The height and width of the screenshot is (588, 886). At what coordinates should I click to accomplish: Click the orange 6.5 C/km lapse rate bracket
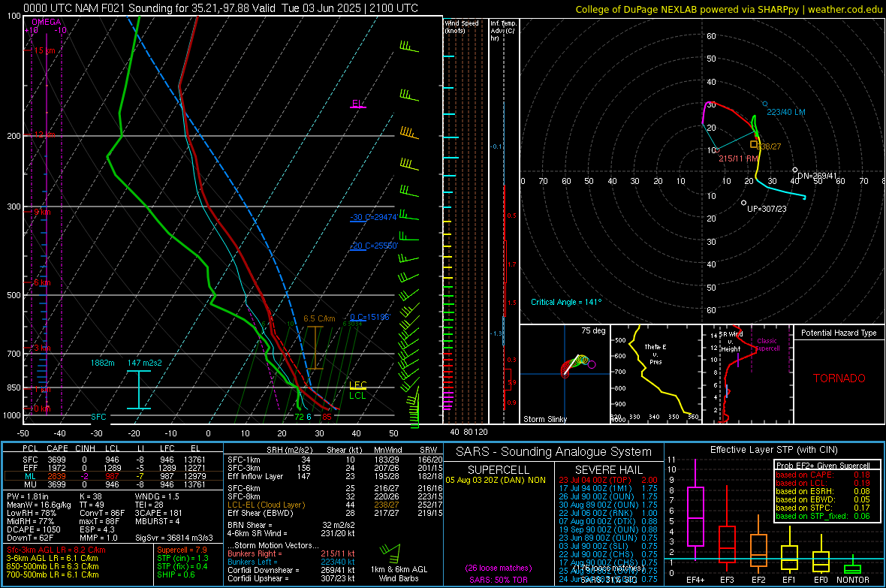pos(315,348)
